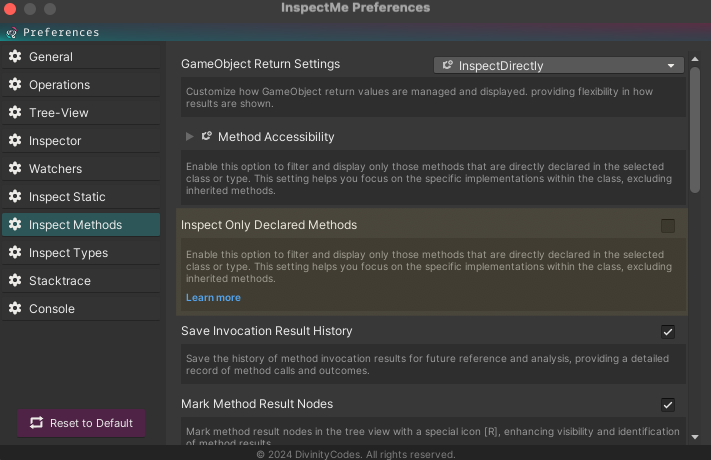Switch to the Stacktrace section
Screen dimensions: 711x460
(x=81, y=280)
